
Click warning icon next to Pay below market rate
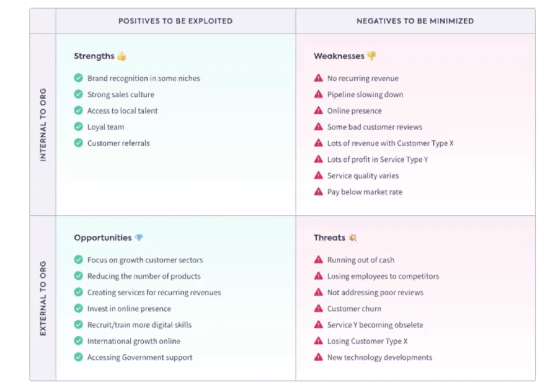point(319,192)
